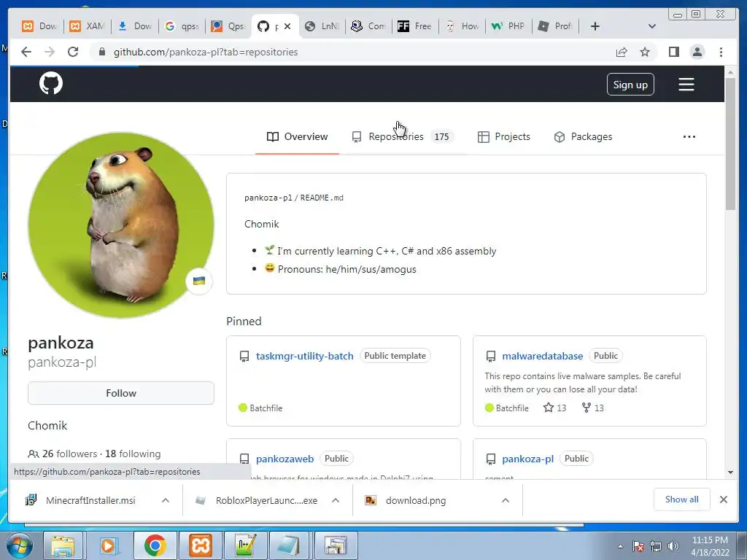Go forward in browser history
The image size is (747, 560).
(50, 52)
